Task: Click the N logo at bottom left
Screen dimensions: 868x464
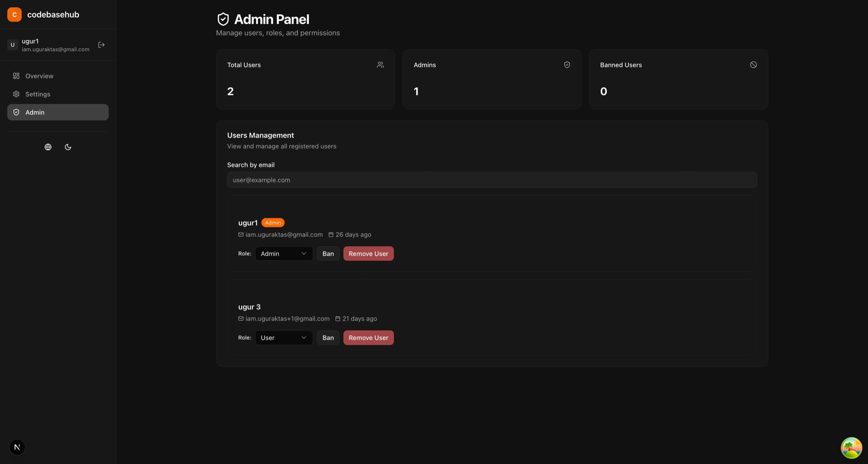Action: 17,447
